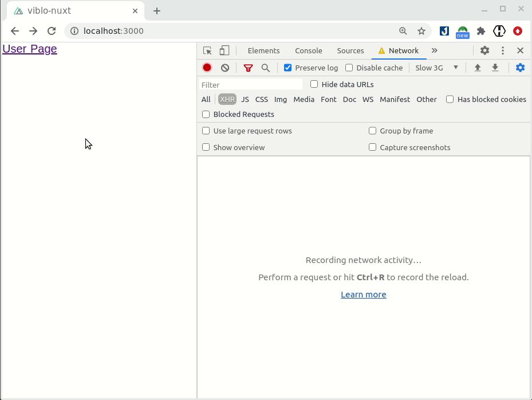Open DevTools settings gear

[484, 50]
